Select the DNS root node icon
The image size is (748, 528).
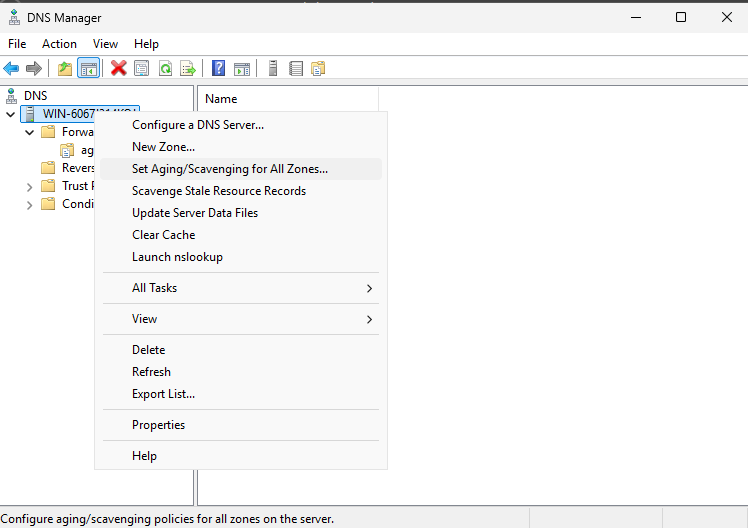tap(11, 96)
